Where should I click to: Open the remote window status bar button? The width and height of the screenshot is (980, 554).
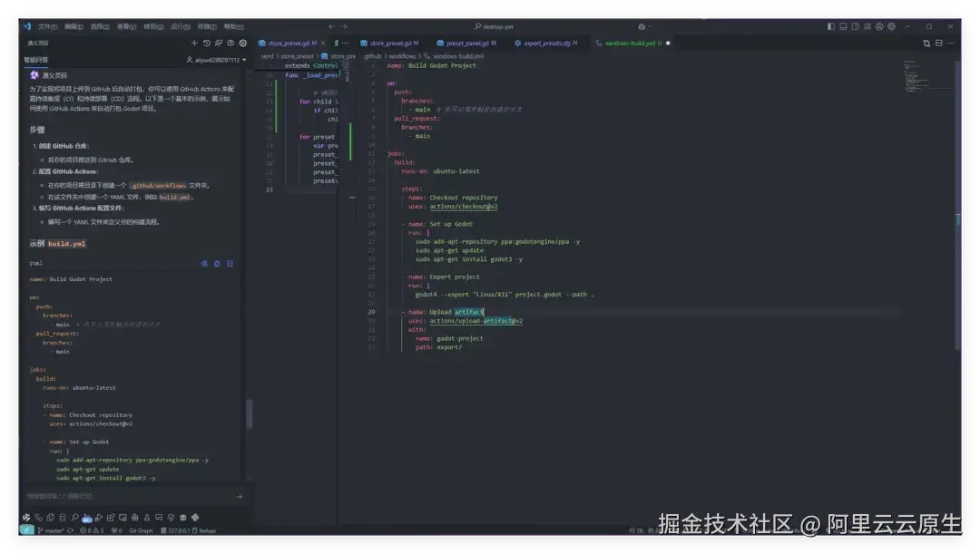pos(26,530)
